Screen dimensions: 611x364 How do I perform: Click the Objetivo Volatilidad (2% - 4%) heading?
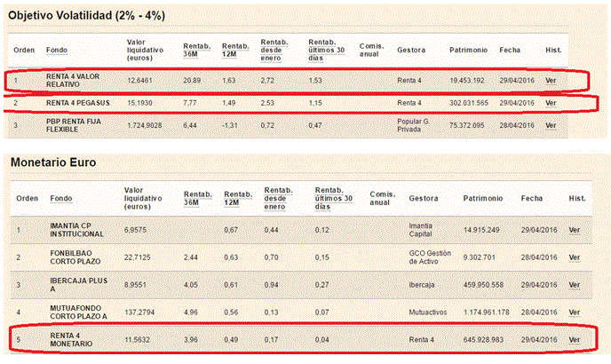tap(86, 16)
